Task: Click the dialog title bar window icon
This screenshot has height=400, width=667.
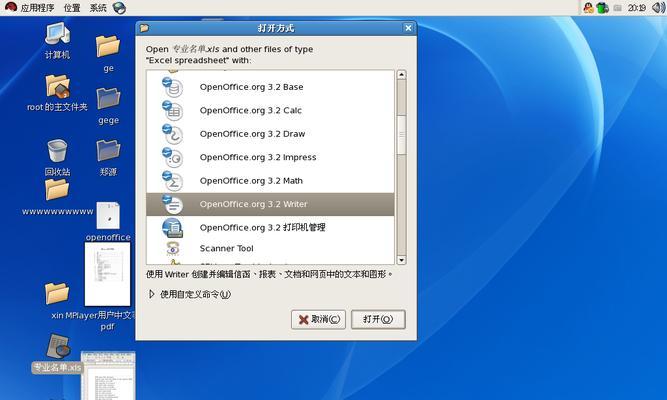Action: click(x=144, y=28)
